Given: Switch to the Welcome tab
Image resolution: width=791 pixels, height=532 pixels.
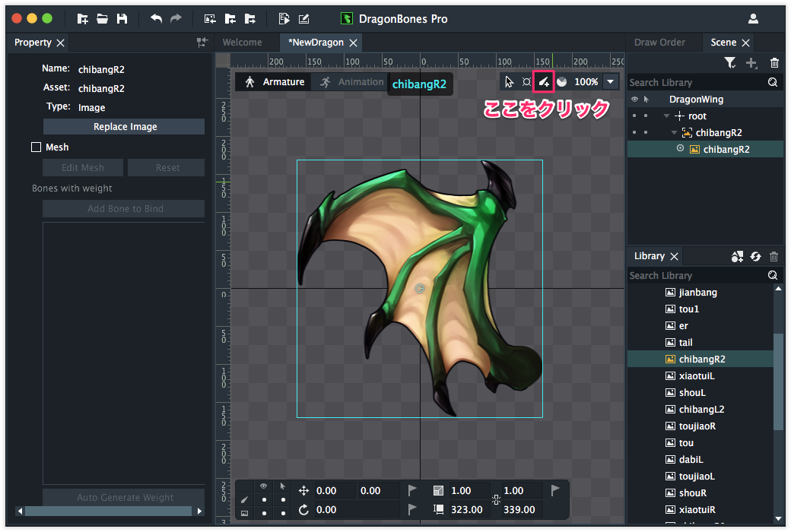Looking at the screenshot, I should [x=242, y=43].
